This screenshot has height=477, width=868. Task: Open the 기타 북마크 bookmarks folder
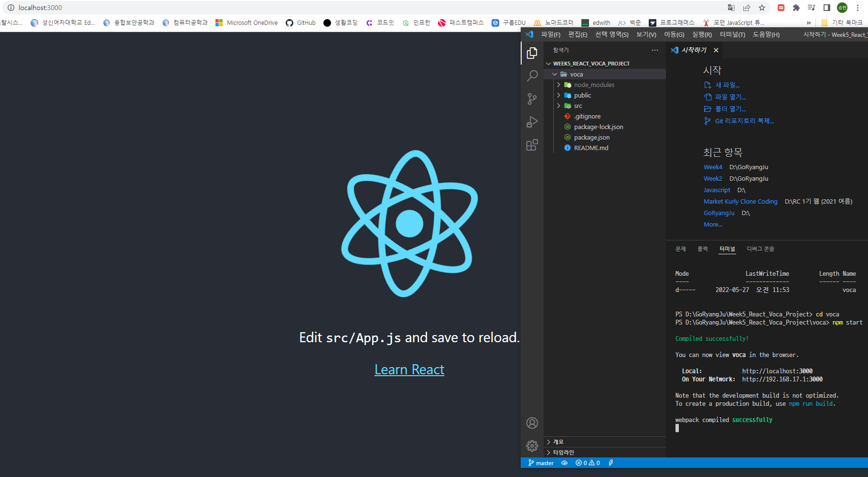(x=842, y=22)
